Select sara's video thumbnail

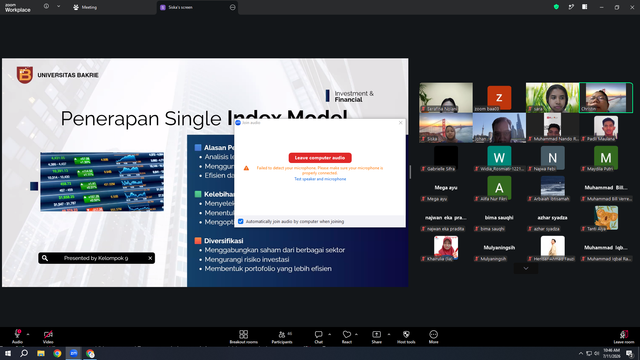click(x=552, y=97)
